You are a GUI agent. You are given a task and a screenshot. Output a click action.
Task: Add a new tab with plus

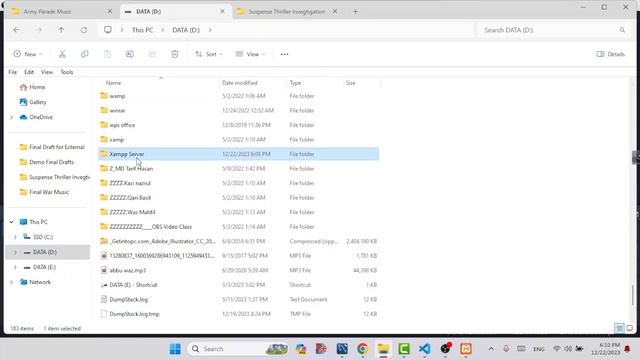click(355, 11)
